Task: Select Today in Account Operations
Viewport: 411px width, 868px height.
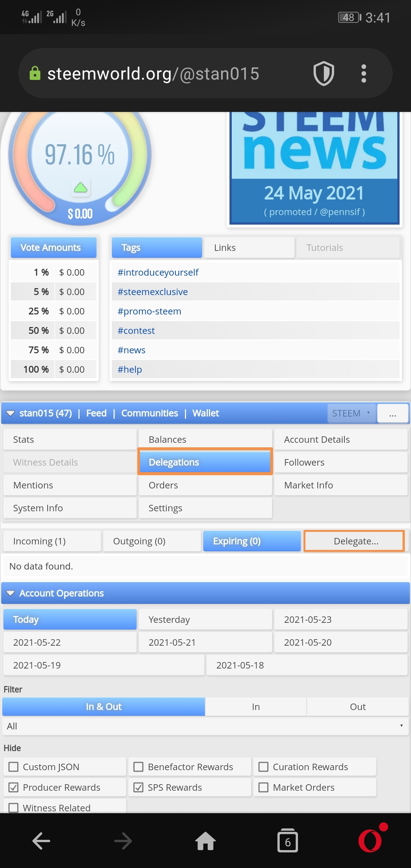Action: point(70,619)
